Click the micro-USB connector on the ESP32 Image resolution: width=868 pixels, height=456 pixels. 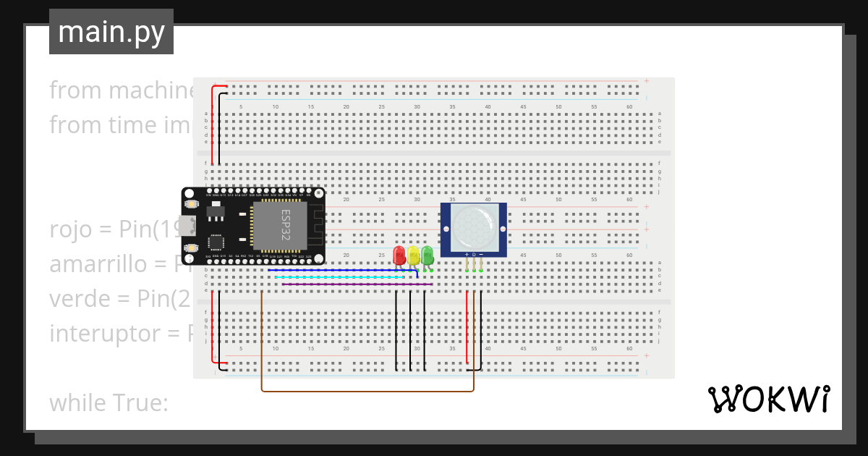tap(188, 226)
